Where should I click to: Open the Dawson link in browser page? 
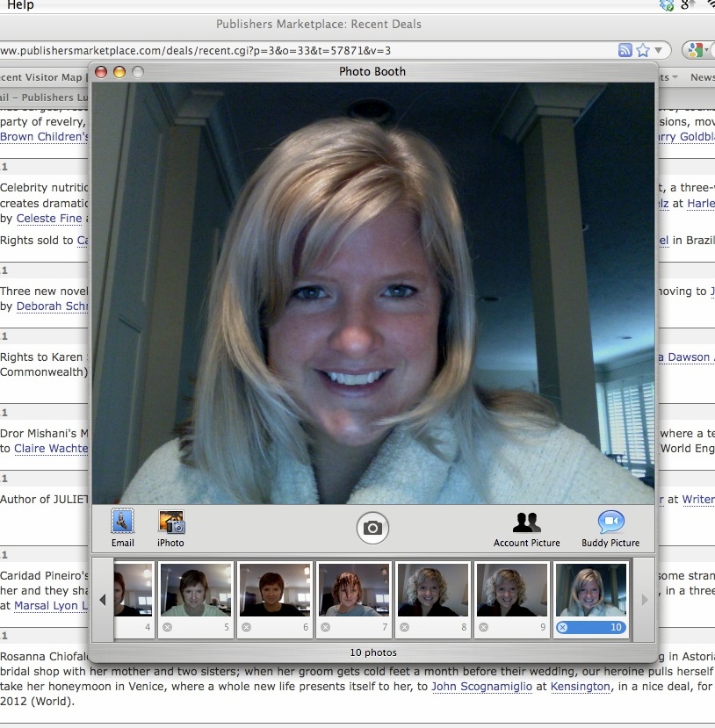(684, 357)
